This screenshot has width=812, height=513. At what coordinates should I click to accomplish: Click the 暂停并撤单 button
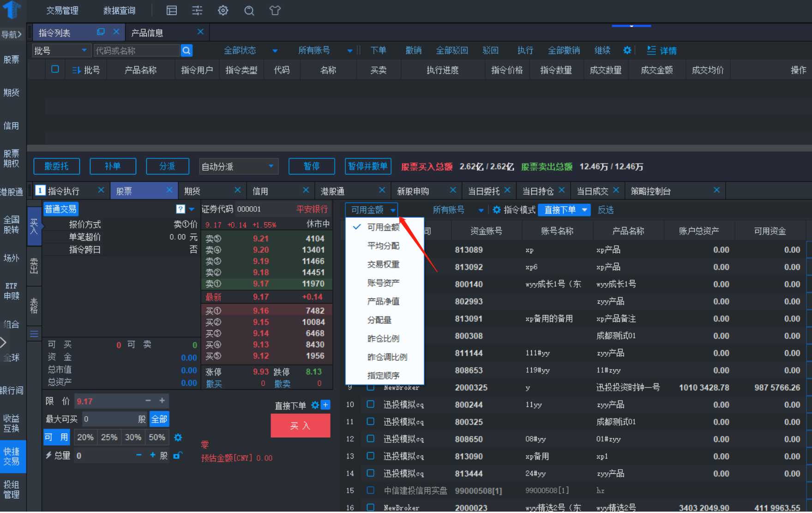point(367,167)
